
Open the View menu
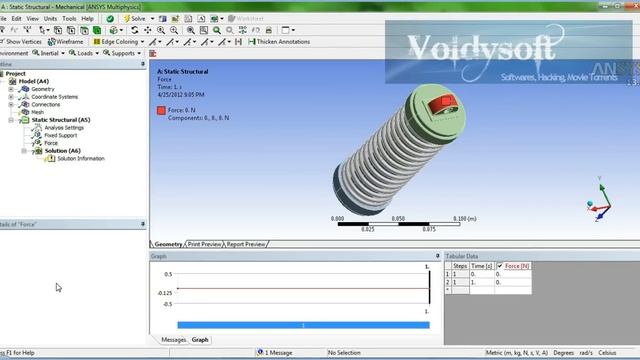[32, 19]
